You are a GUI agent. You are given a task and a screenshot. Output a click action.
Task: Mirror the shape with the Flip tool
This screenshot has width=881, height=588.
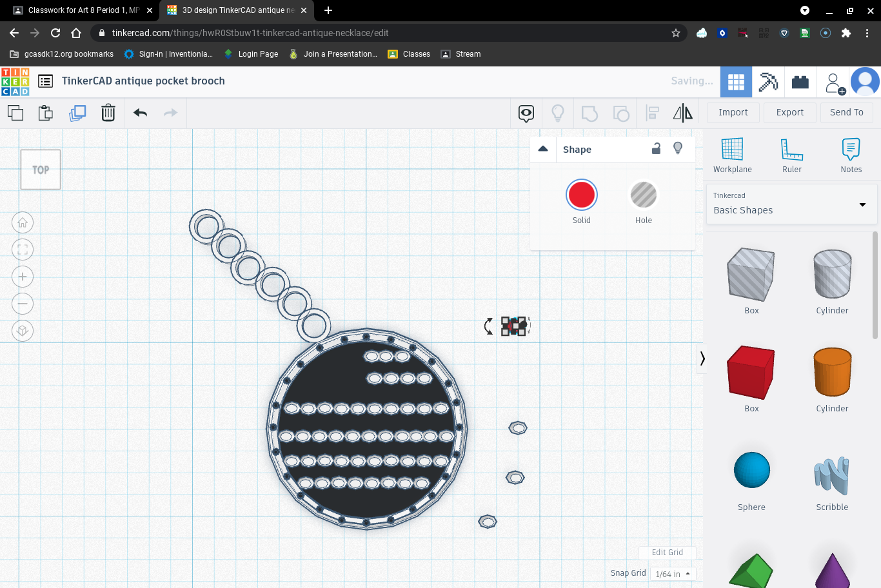tap(683, 112)
